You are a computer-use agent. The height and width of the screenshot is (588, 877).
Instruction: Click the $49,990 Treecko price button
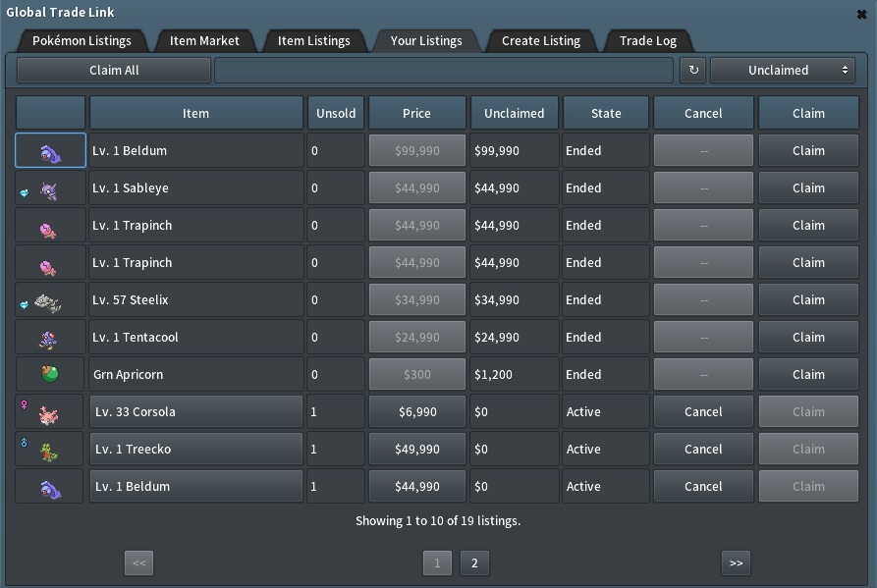(416, 450)
